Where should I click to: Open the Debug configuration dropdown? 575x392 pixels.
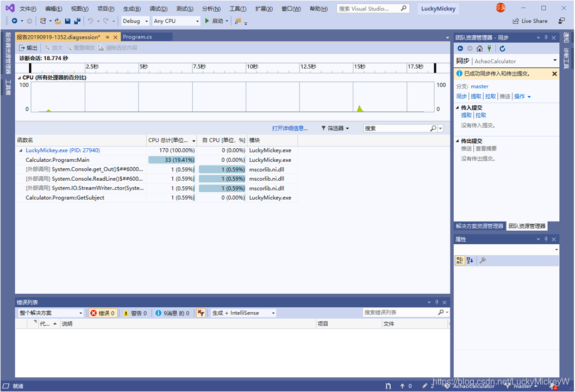coord(135,21)
